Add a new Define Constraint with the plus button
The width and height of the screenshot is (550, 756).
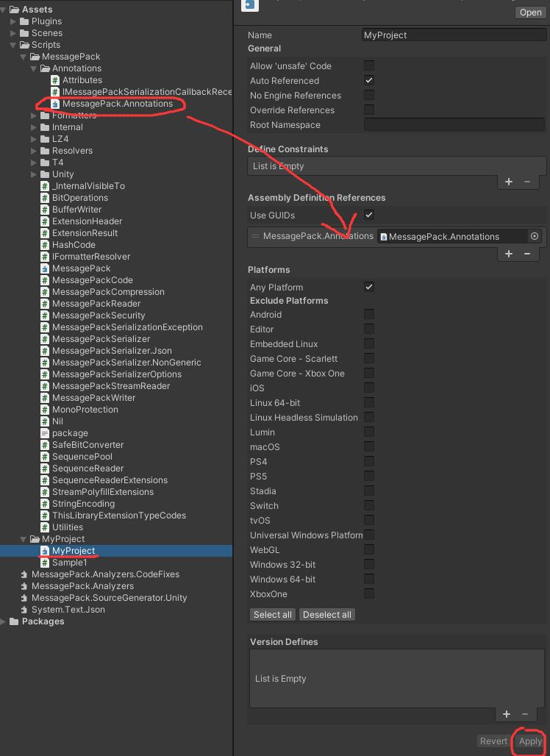(x=508, y=181)
